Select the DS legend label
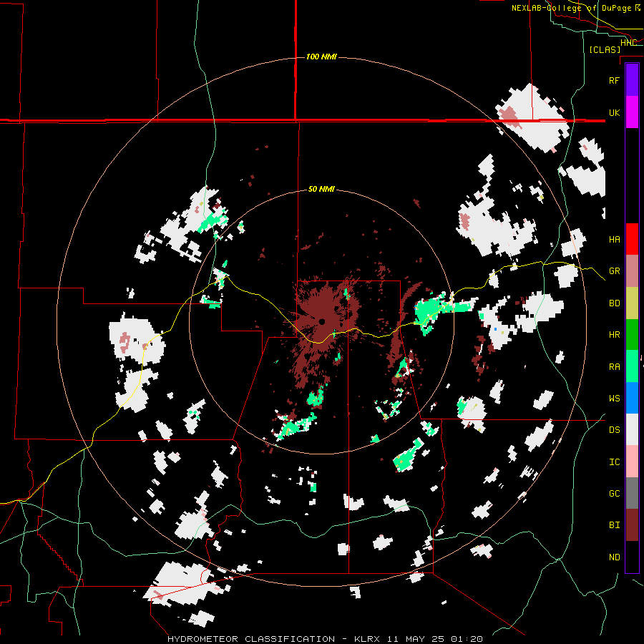644x644 pixels. pos(614,430)
